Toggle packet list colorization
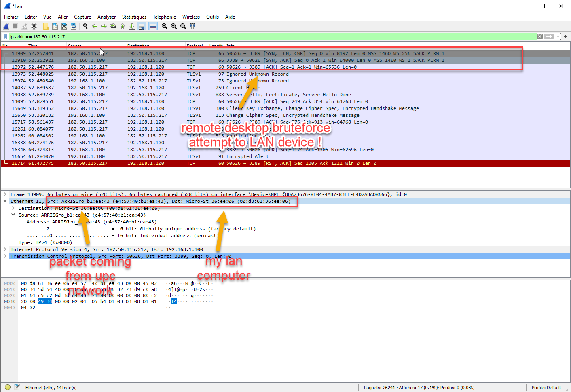This screenshot has height=392, width=571. pos(153,26)
